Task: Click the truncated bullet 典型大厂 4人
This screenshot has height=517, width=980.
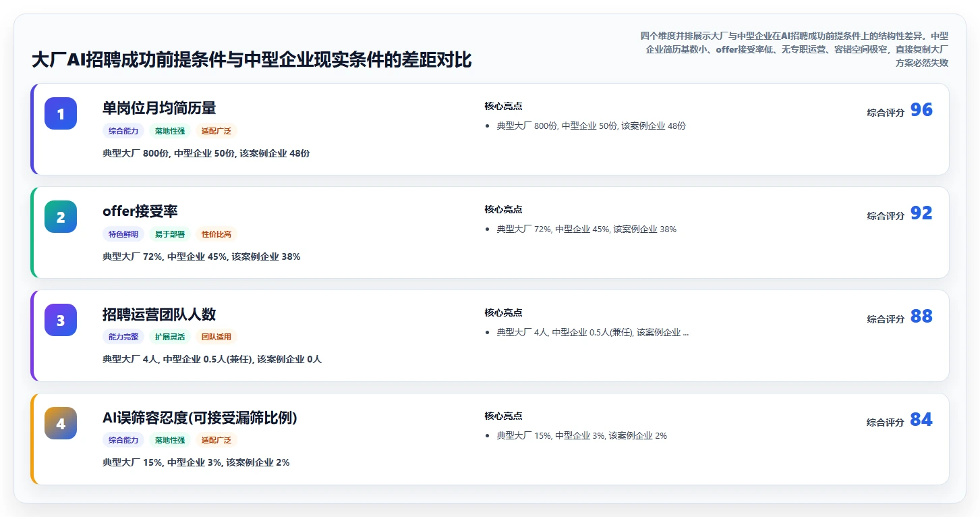Action: click(593, 332)
